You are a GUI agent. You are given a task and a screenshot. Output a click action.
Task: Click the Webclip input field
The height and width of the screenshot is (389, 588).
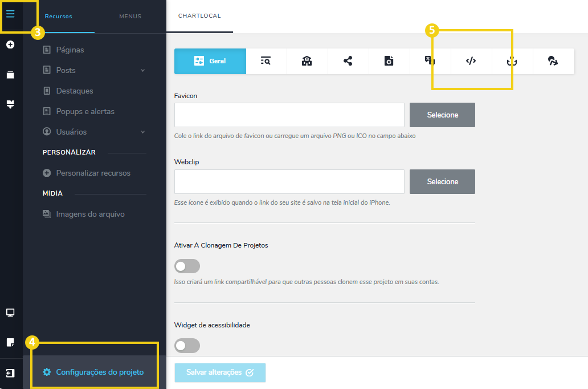tap(289, 181)
